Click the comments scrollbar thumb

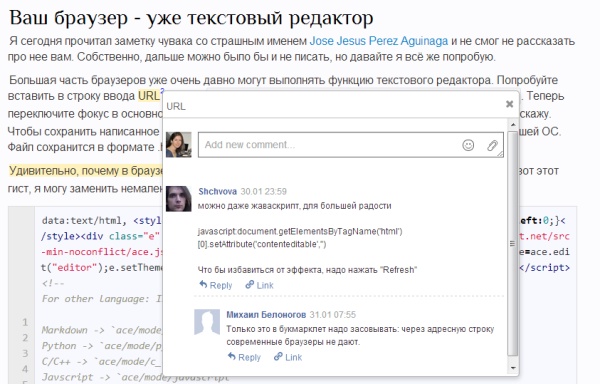pos(513,244)
